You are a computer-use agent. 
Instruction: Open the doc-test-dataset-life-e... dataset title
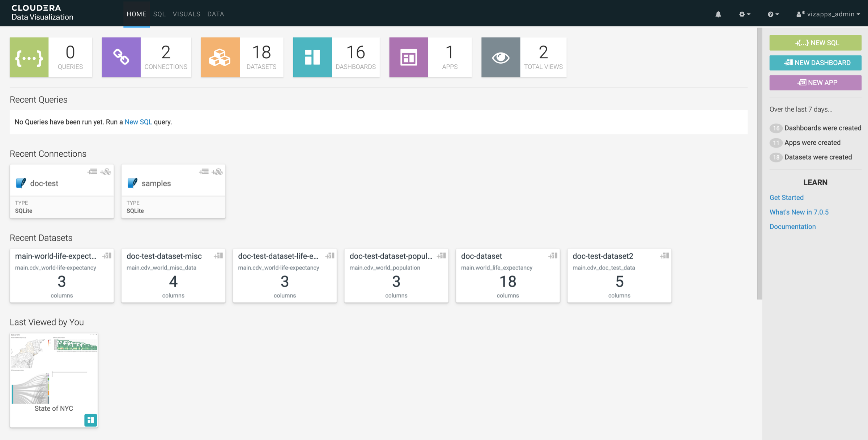pos(278,256)
